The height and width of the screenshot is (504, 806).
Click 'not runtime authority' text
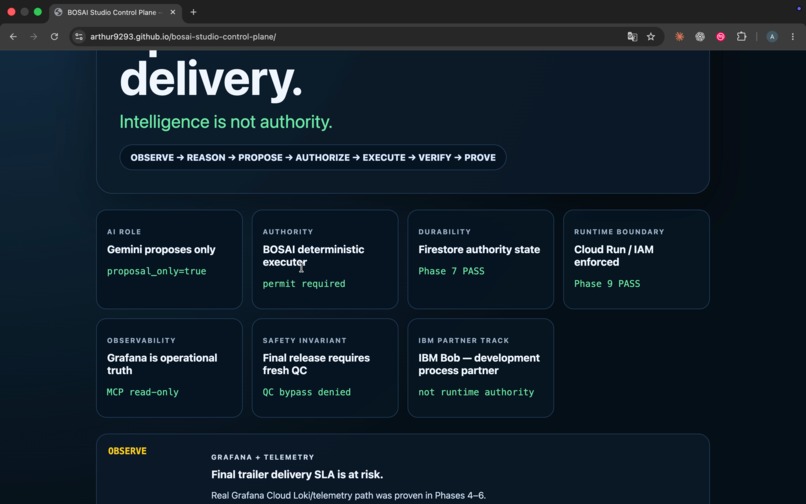pos(476,392)
